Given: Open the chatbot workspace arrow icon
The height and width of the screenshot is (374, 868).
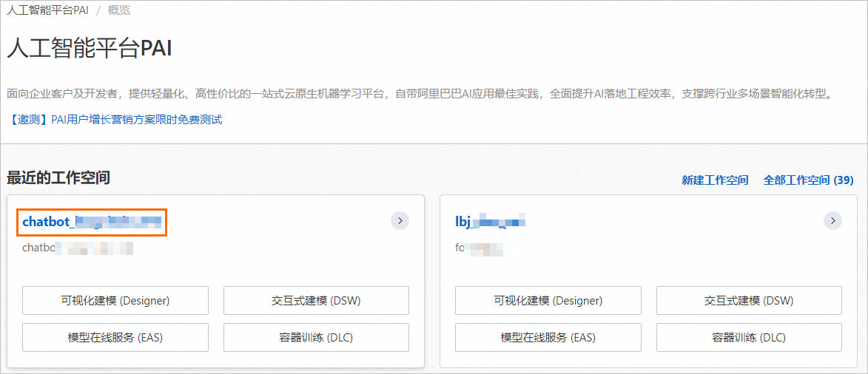Looking at the screenshot, I should [x=400, y=221].
